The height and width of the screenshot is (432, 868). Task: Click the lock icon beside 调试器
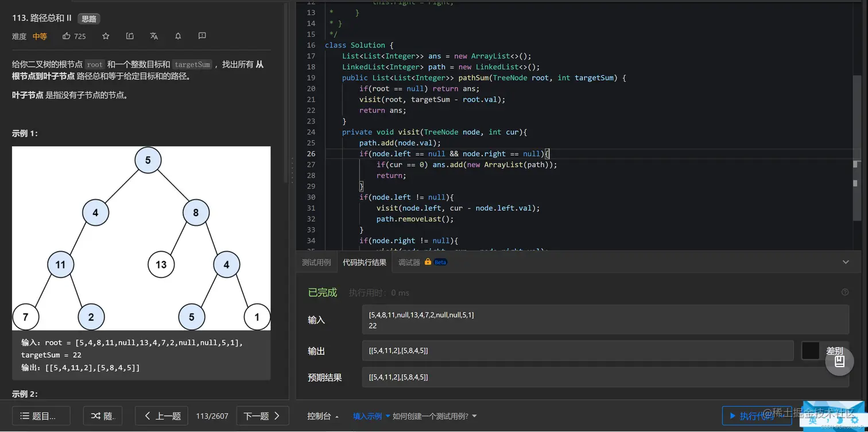pos(428,261)
